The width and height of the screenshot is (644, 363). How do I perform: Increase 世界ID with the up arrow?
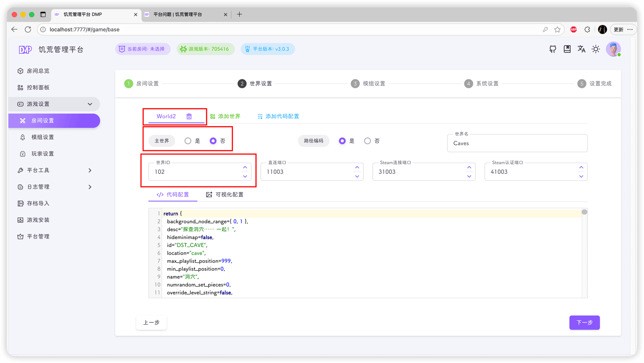245,167
